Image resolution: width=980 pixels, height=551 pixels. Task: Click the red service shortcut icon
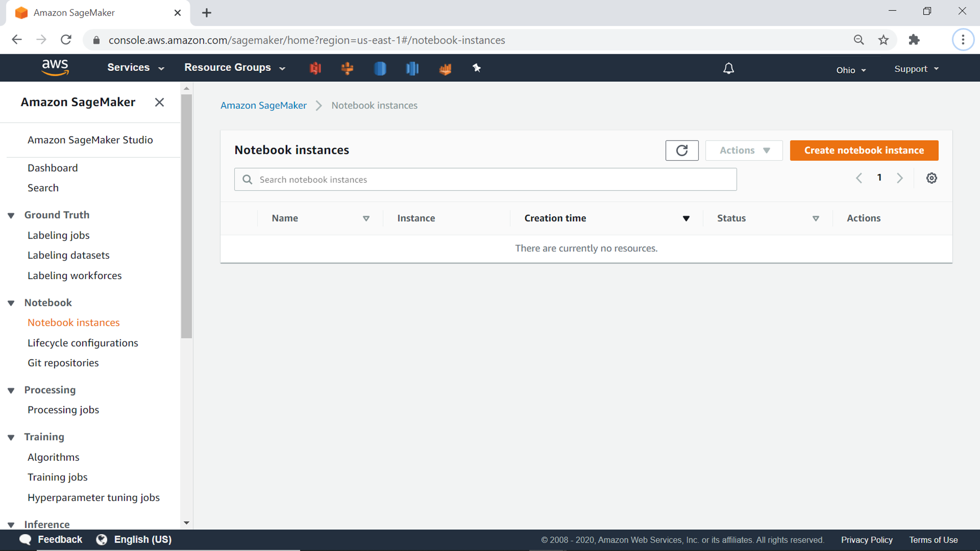tap(315, 68)
